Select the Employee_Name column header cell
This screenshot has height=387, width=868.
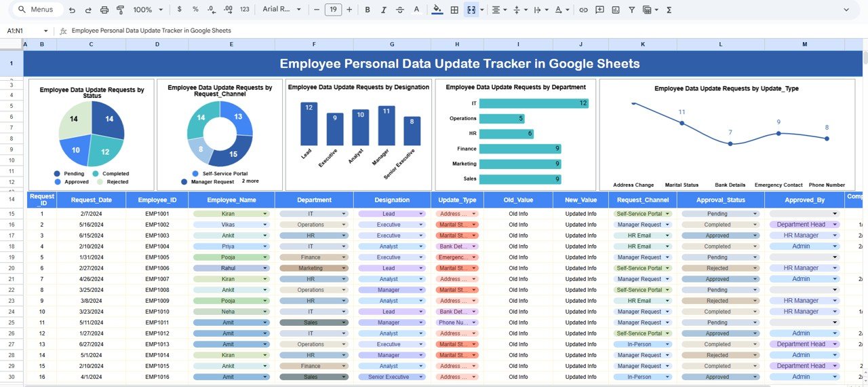tap(231, 200)
